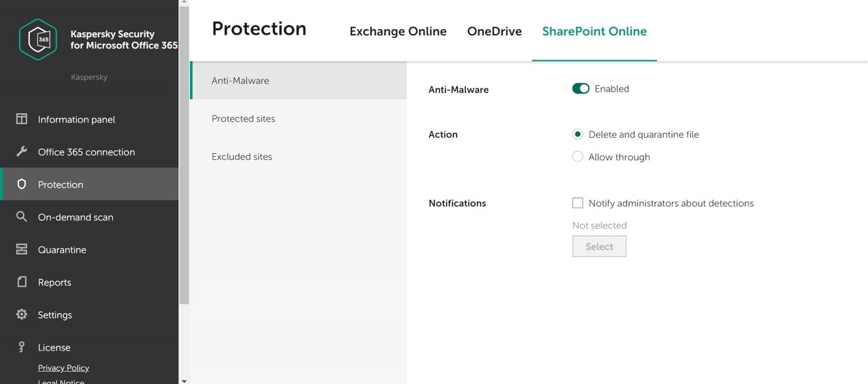Check Notify administrators about detections
The width and height of the screenshot is (868, 384).
tap(578, 203)
